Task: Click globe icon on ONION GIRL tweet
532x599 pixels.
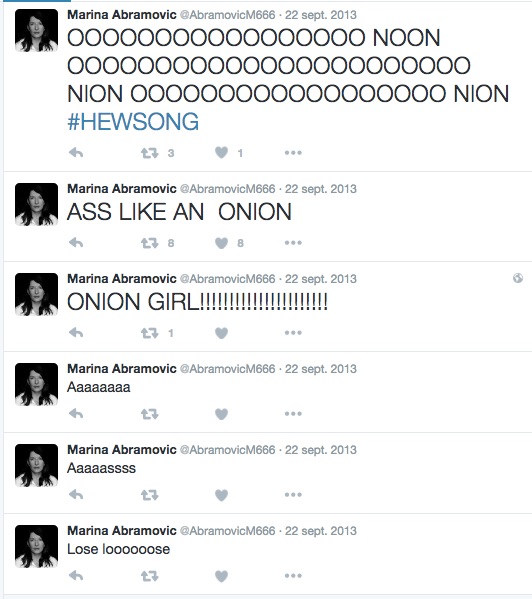Action: click(518, 278)
